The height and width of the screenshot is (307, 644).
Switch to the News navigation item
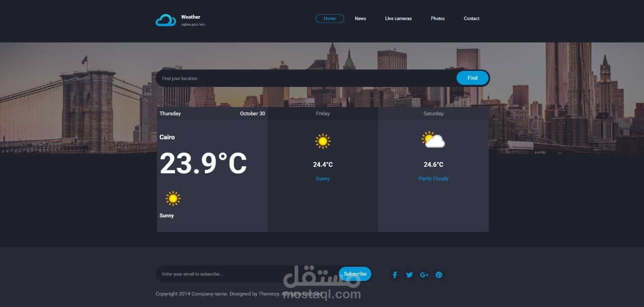(x=360, y=19)
